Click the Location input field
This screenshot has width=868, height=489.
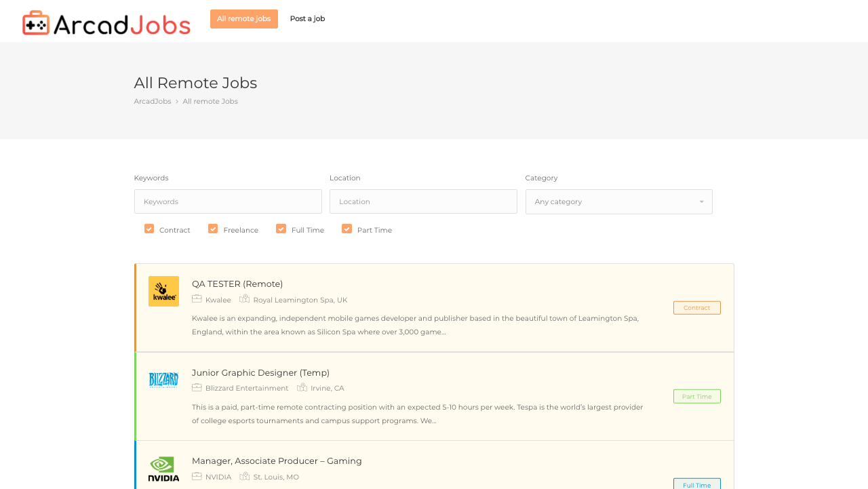pos(423,201)
